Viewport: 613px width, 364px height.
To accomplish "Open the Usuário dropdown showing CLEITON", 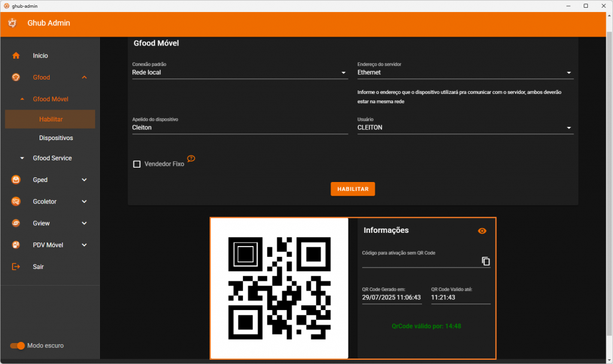I will pyautogui.click(x=465, y=128).
